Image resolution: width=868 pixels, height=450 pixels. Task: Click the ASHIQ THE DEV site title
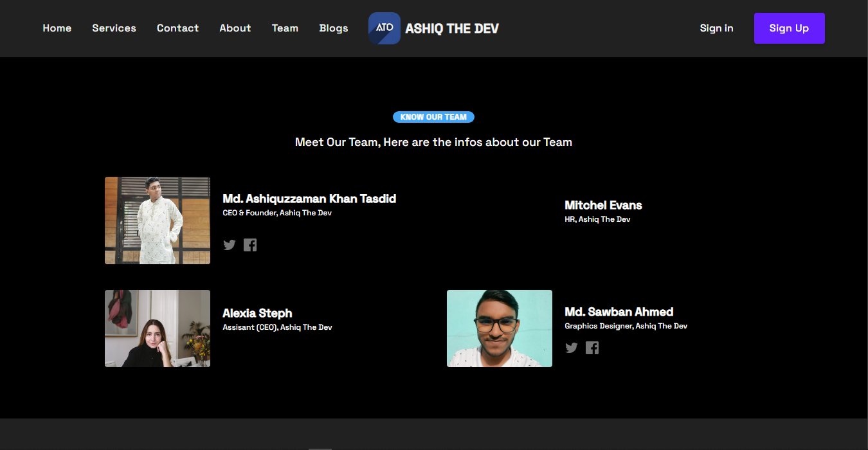pos(452,28)
